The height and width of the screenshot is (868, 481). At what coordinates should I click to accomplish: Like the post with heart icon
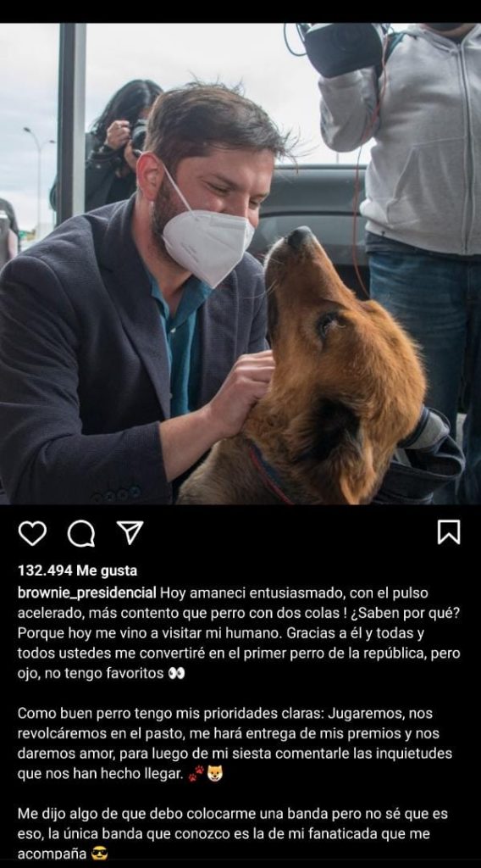[32, 533]
